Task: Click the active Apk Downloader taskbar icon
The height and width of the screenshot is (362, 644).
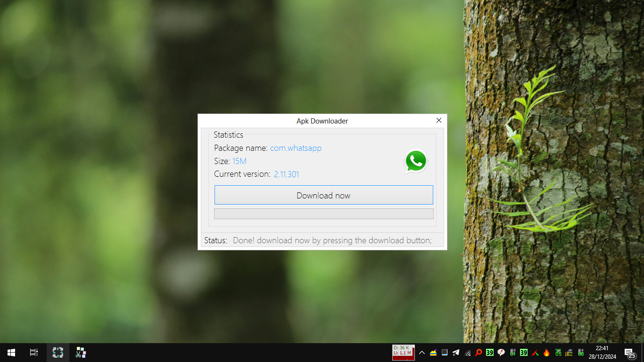Action: tap(58, 353)
